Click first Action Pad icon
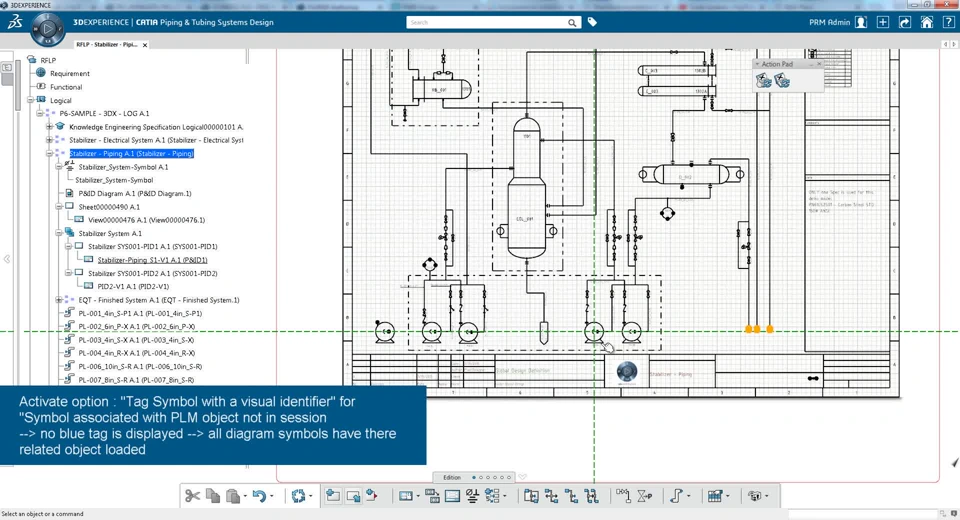960x520 pixels. click(x=763, y=80)
